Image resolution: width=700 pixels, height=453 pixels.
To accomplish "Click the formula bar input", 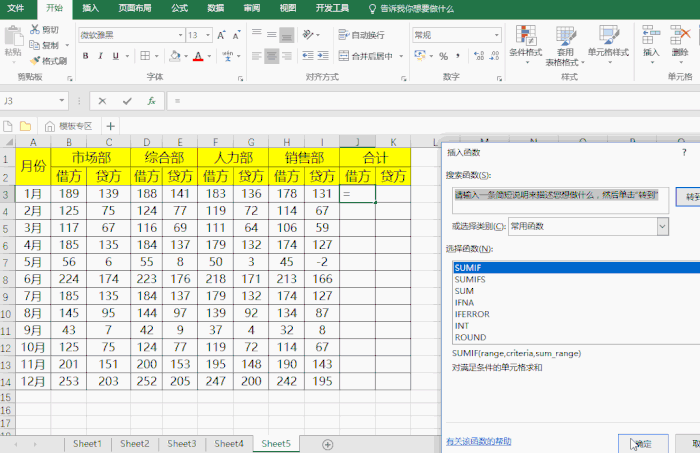I will [x=433, y=101].
